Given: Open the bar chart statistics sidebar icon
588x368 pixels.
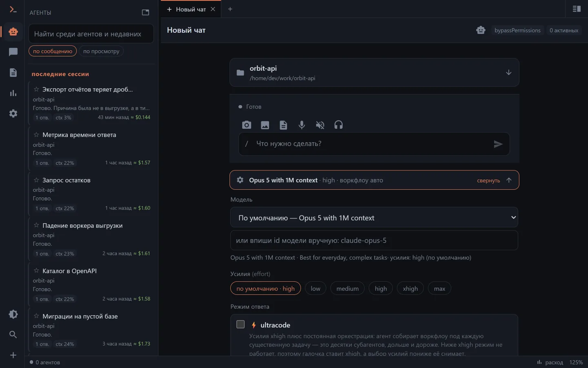Looking at the screenshot, I should coord(13,93).
